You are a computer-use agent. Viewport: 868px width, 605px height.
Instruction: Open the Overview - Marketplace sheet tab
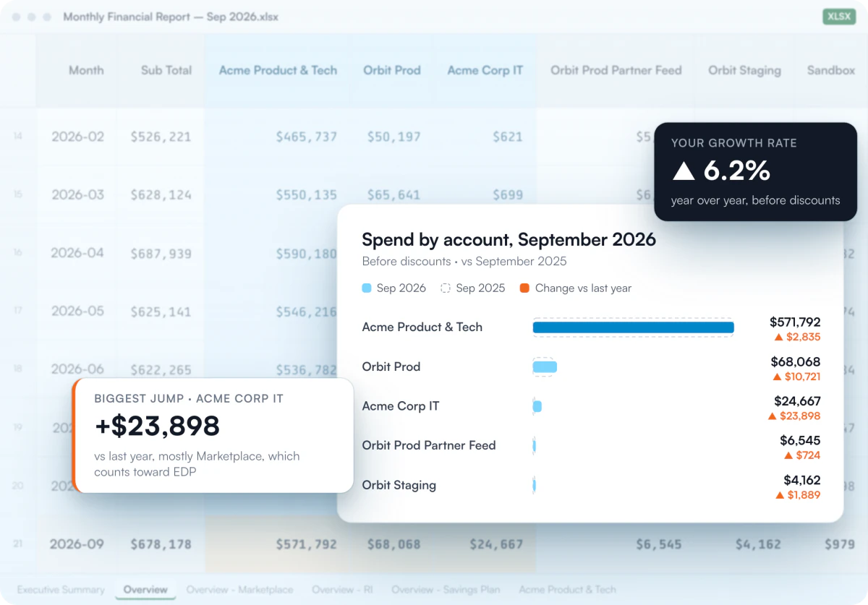pos(239,590)
